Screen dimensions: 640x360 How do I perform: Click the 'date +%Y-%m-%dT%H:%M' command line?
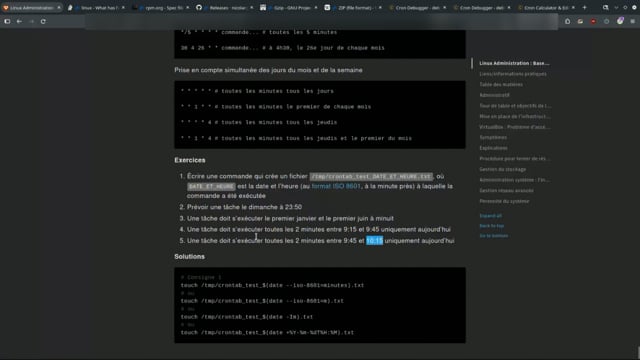(x=267, y=333)
